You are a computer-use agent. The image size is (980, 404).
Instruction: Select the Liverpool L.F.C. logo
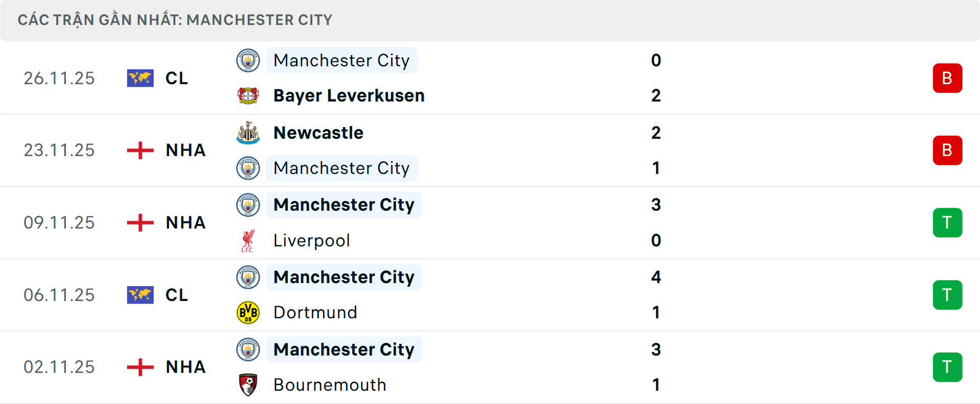(x=248, y=240)
